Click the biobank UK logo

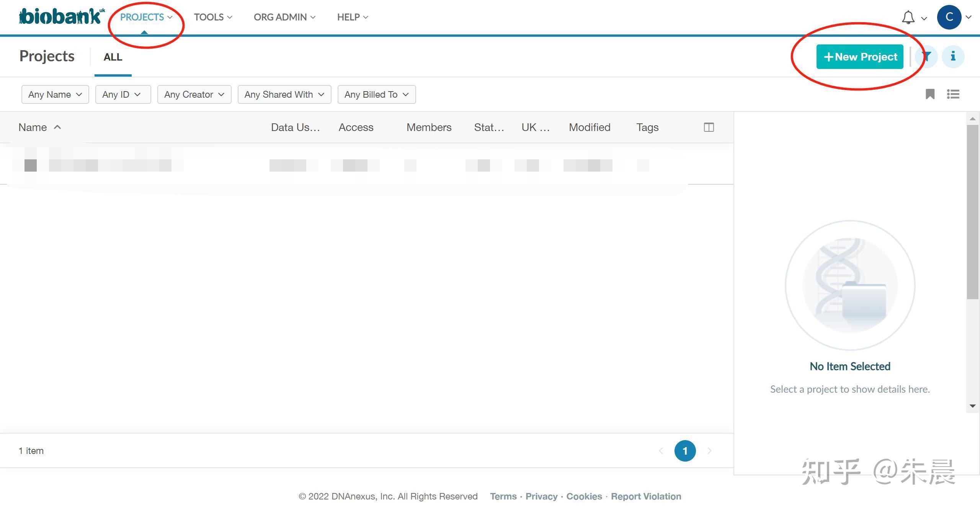click(x=61, y=17)
